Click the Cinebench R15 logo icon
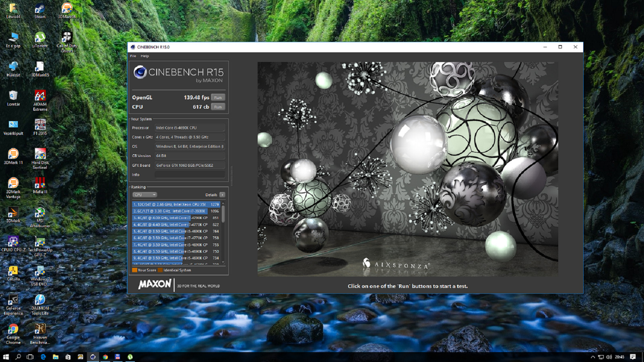Viewport: 644px width, 362px height. [x=140, y=72]
